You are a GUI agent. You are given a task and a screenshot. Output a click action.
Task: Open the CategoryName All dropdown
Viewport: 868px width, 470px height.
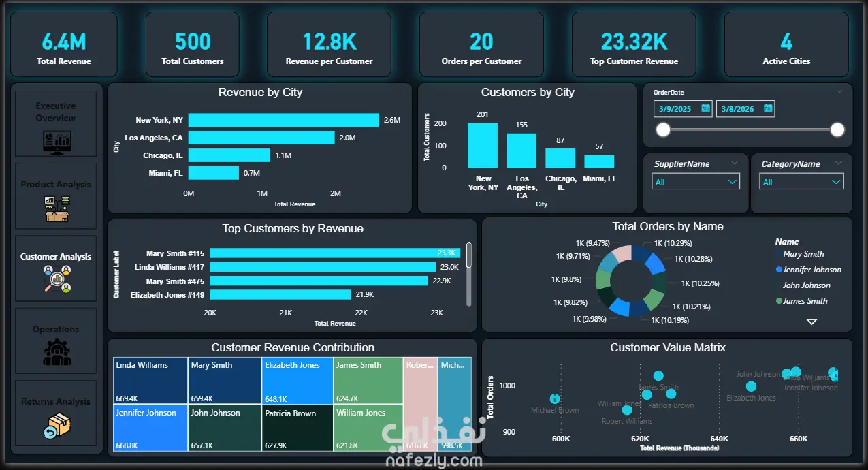pos(801,182)
